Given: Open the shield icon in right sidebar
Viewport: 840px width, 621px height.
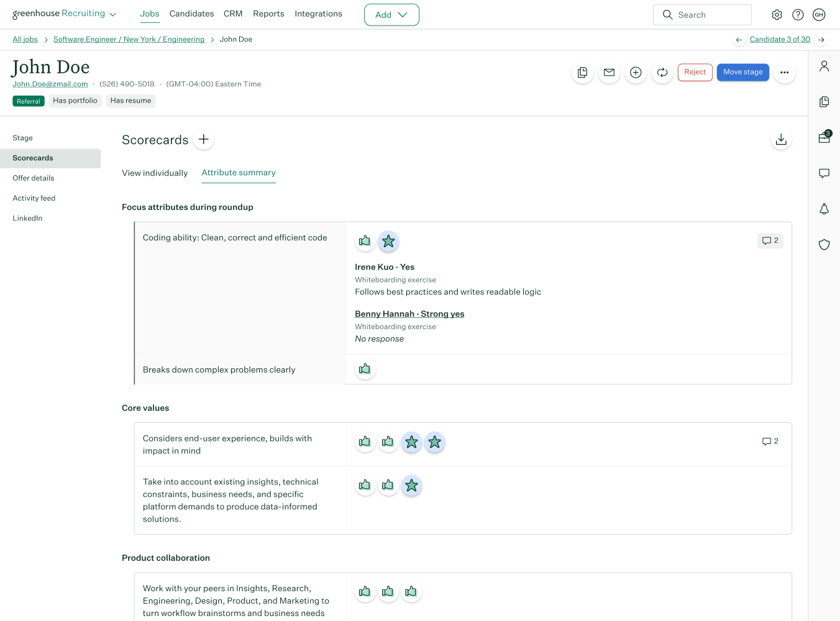Looking at the screenshot, I should pyautogui.click(x=824, y=245).
